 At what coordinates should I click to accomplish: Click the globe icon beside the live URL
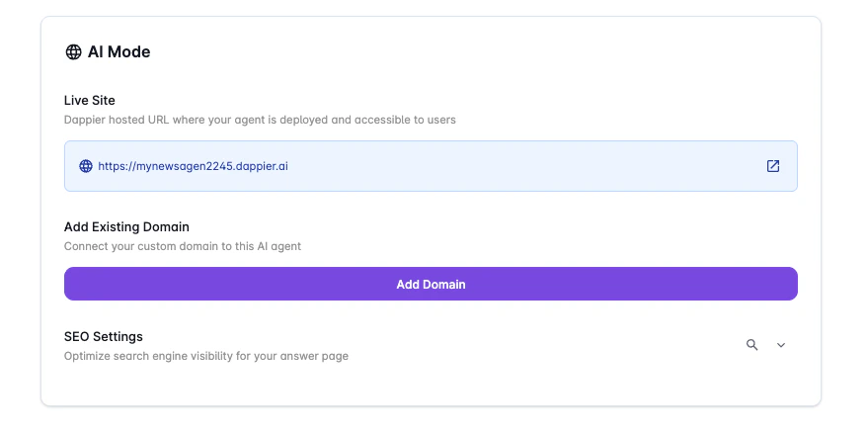click(86, 166)
